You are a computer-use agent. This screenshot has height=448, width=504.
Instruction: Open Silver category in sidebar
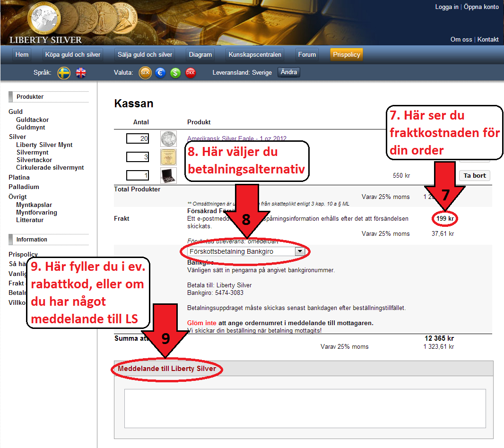coord(17,137)
